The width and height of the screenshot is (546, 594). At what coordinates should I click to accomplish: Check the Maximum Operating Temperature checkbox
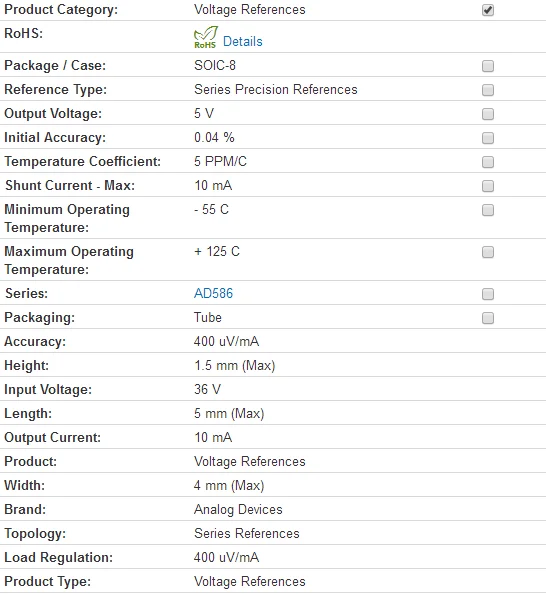tap(488, 252)
